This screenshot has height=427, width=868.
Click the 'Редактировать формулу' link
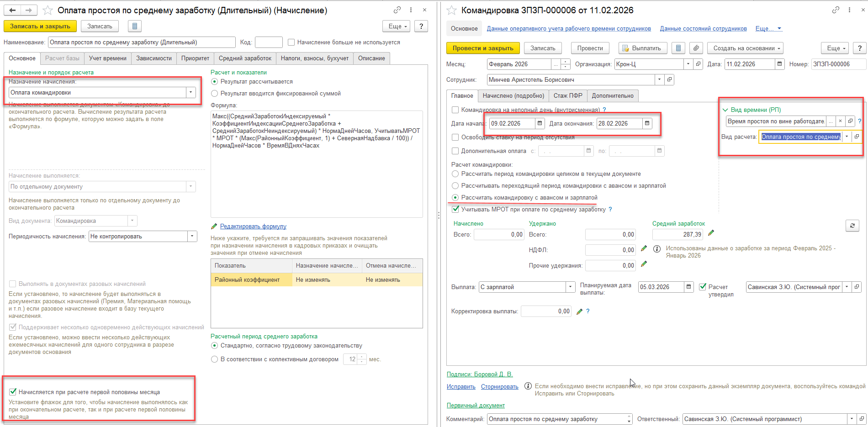[253, 226]
